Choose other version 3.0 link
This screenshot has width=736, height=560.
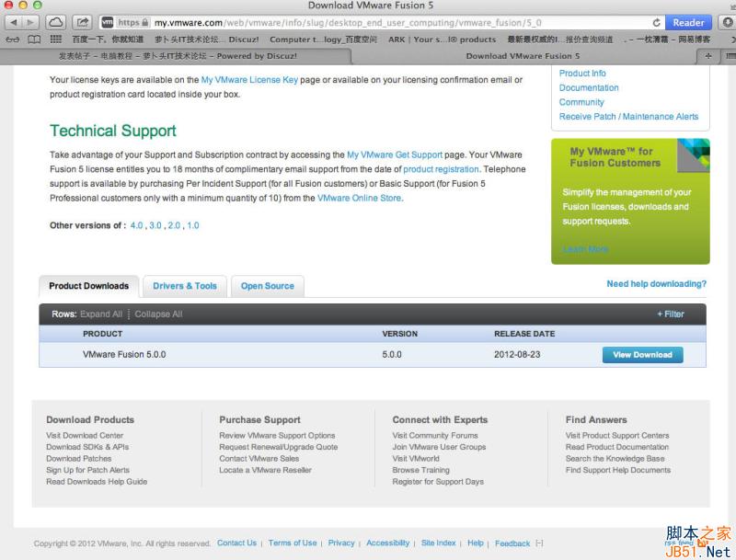(x=155, y=225)
